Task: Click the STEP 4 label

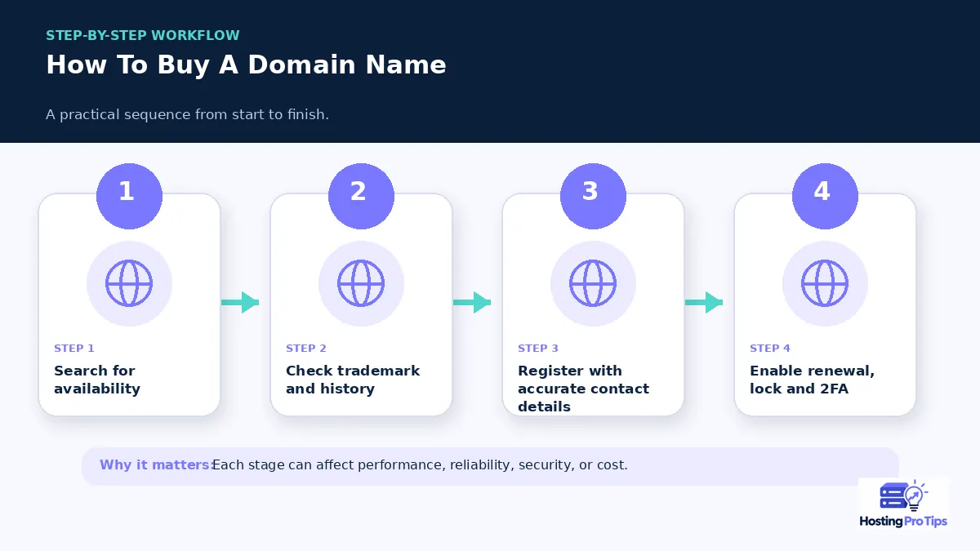Action: coord(770,348)
